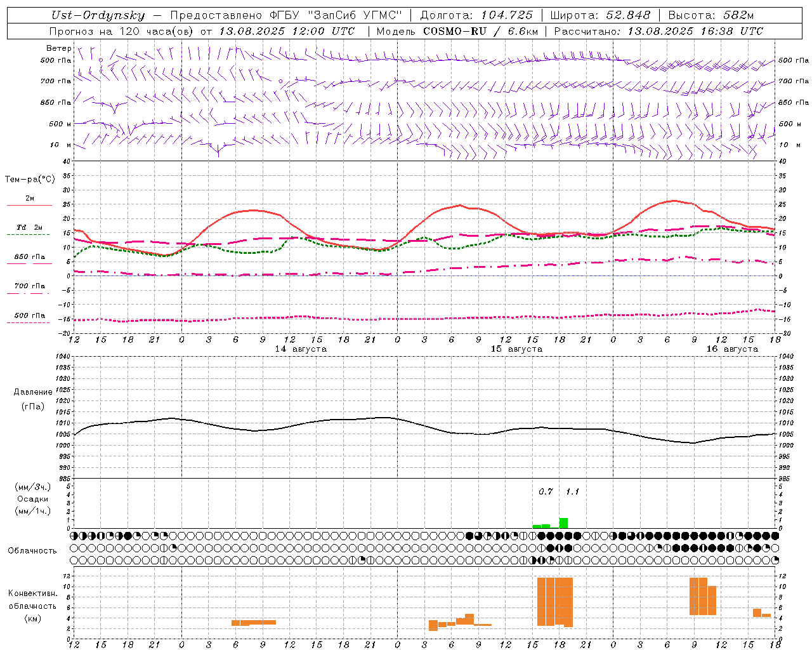Click the Облачность row label
The height and width of the screenshot is (650, 812).
click(x=32, y=551)
